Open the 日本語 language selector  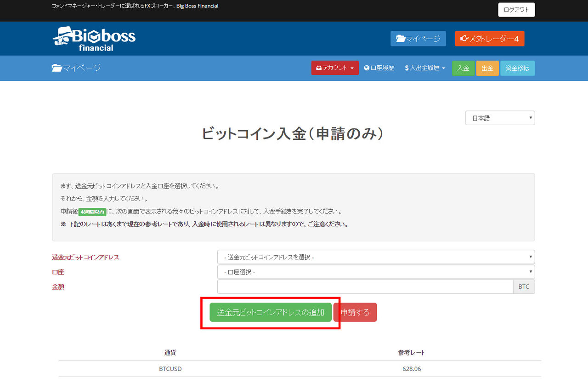point(500,118)
